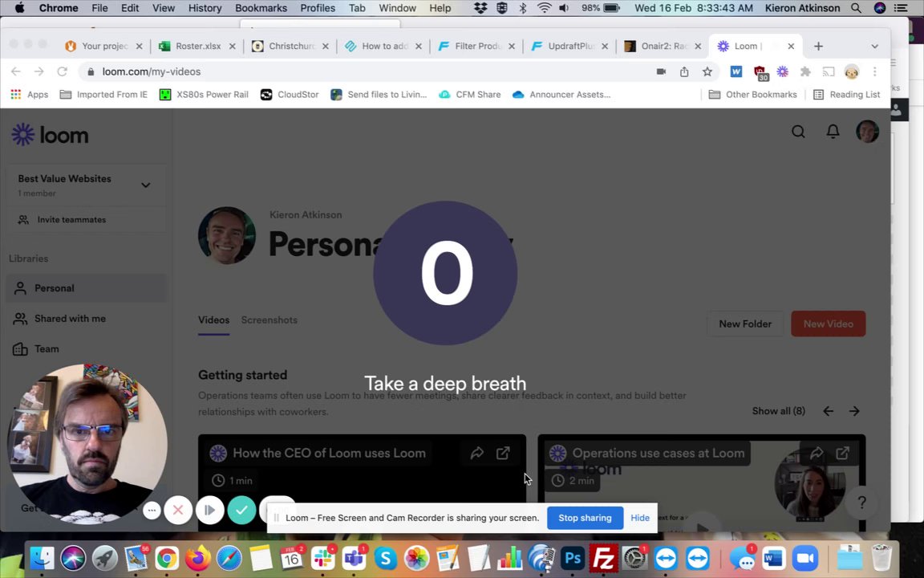Switch to Roster.xlsx tab

[x=197, y=46]
